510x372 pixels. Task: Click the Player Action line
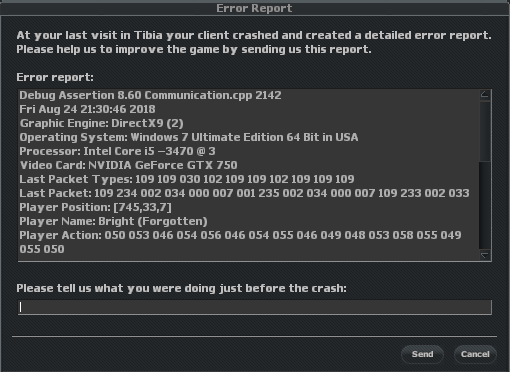tap(240, 242)
